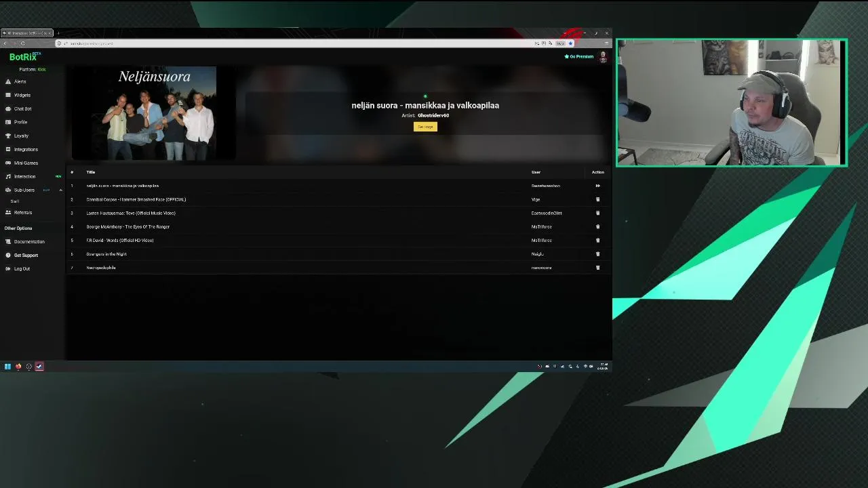Viewport: 868px width, 488px height.
Task: Click the browser reload button
Action: click(22, 43)
